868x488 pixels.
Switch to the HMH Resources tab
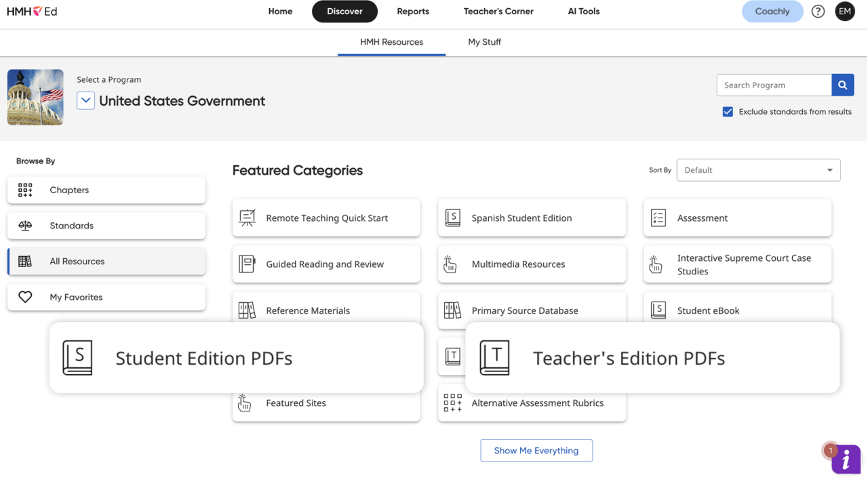pos(391,42)
